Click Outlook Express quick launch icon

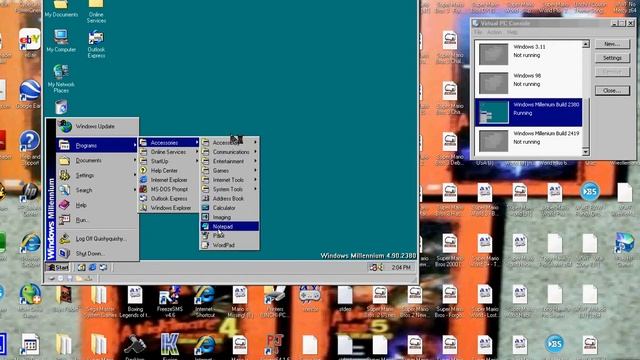click(103, 267)
